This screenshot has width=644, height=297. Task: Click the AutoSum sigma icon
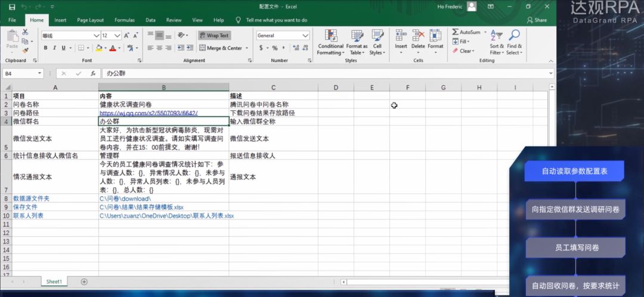[455, 32]
